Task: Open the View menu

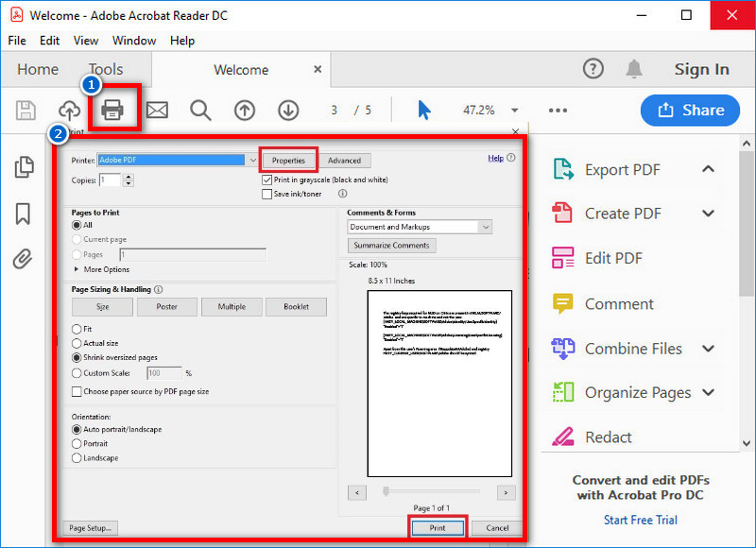Action: pos(86,41)
